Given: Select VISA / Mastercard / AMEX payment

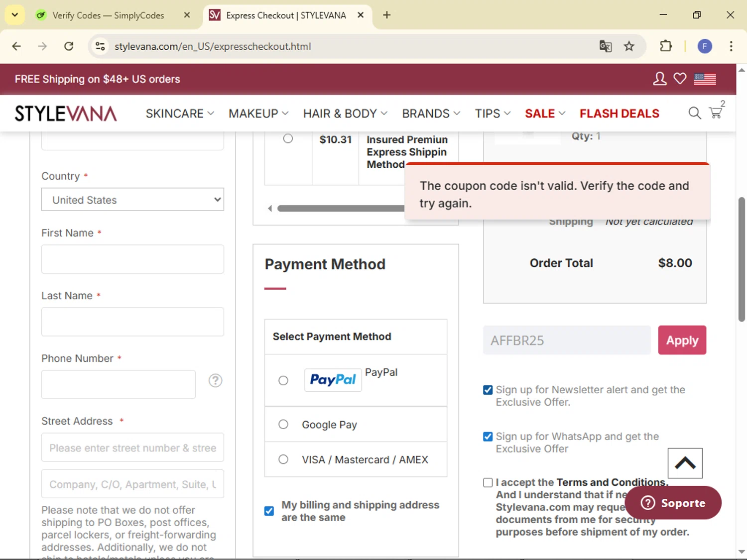Looking at the screenshot, I should click(x=283, y=459).
